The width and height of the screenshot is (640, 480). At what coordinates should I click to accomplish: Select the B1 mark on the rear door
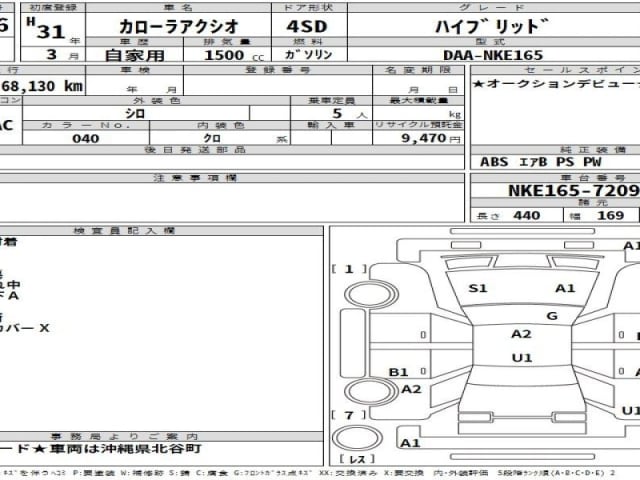click(x=398, y=372)
